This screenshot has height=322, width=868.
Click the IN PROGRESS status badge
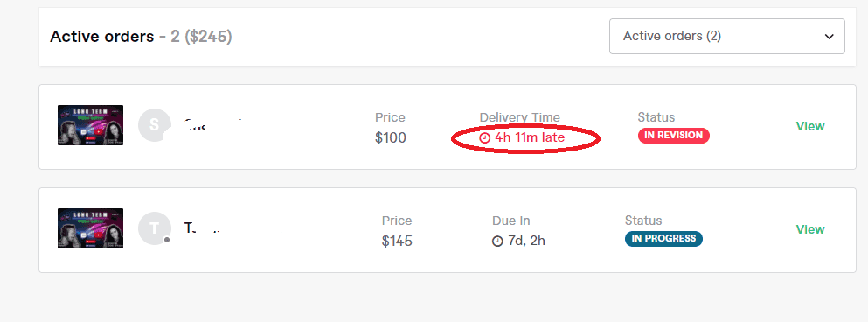(x=663, y=239)
